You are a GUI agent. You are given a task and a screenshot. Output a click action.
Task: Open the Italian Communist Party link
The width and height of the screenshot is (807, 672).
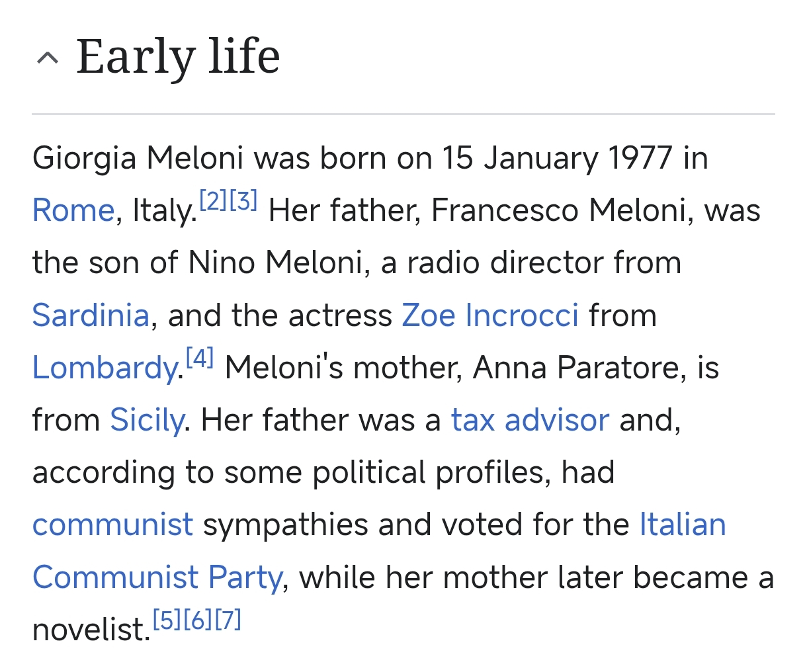coord(379,551)
